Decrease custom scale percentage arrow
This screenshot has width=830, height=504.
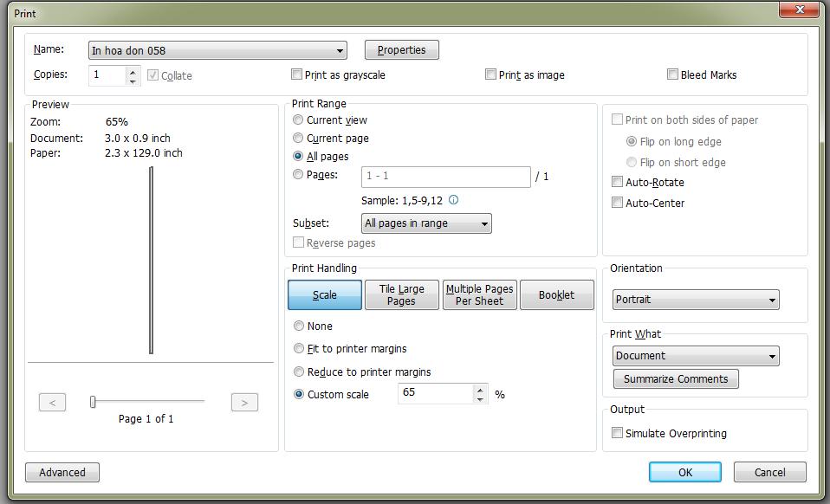480,398
